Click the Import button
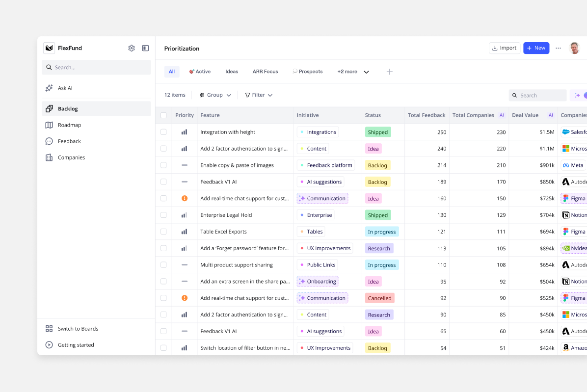The image size is (587, 392). pos(504,48)
